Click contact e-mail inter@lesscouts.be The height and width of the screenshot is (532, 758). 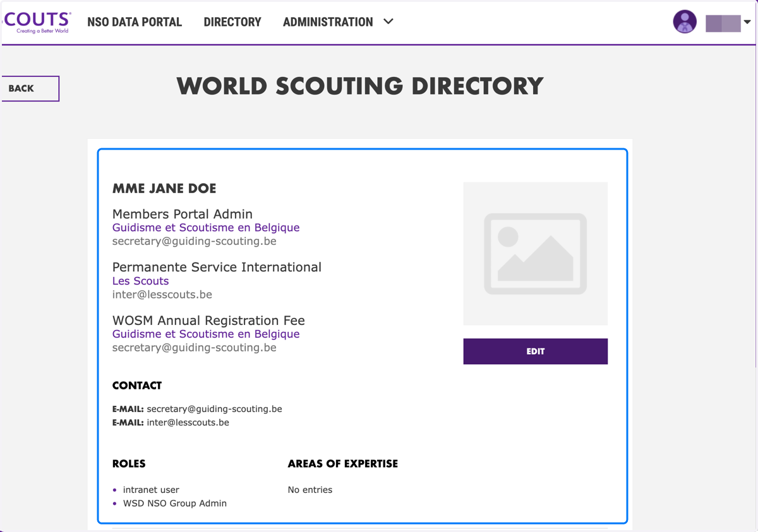point(188,423)
